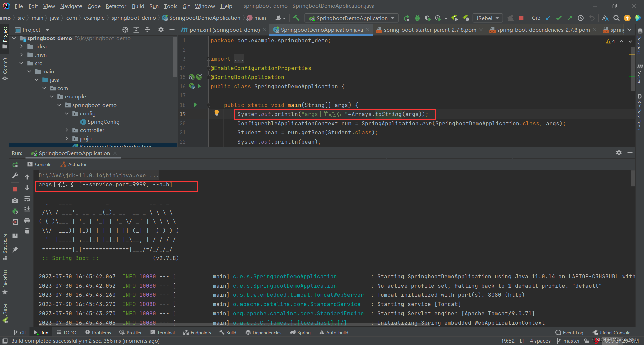Update project via Git blue arrow

548,18
